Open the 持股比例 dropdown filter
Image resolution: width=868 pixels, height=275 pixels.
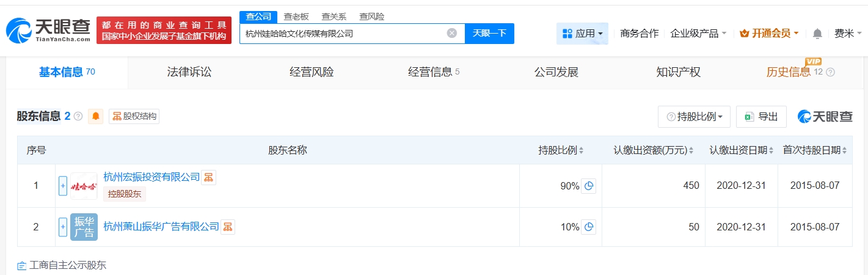point(694,117)
